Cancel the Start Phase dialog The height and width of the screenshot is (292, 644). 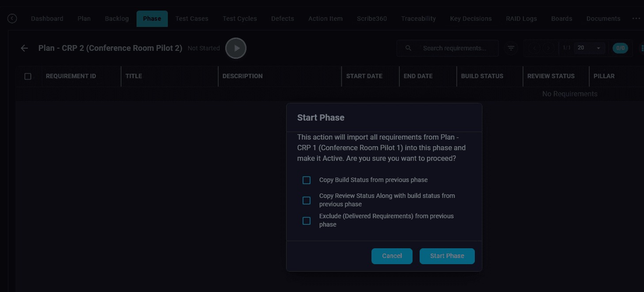[392, 256]
